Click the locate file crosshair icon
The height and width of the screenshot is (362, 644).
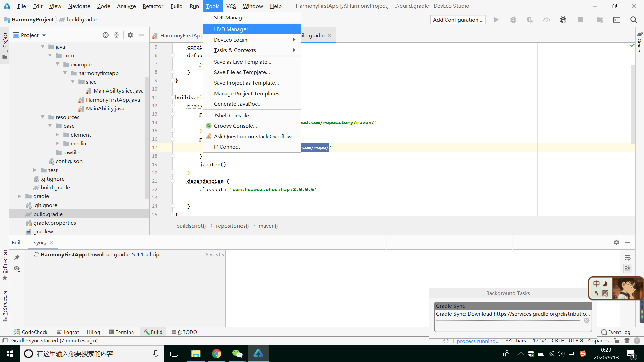[x=106, y=35]
